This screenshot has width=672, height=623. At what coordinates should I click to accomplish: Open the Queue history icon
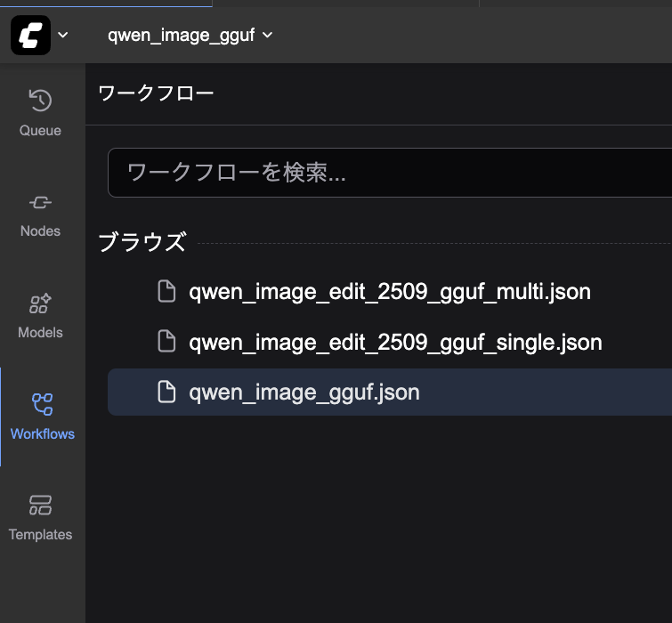(x=41, y=100)
